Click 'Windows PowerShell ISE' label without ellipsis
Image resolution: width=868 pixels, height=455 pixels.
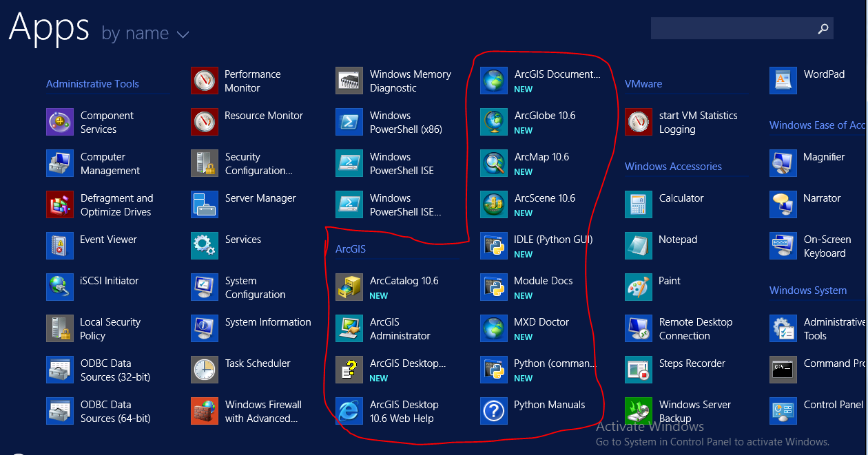[402, 164]
